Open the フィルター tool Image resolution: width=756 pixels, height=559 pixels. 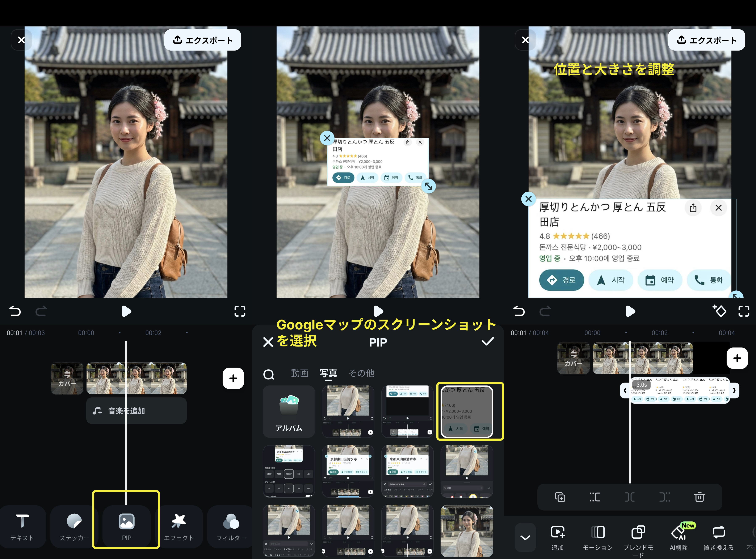pyautogui.click(x=231, y=526)
